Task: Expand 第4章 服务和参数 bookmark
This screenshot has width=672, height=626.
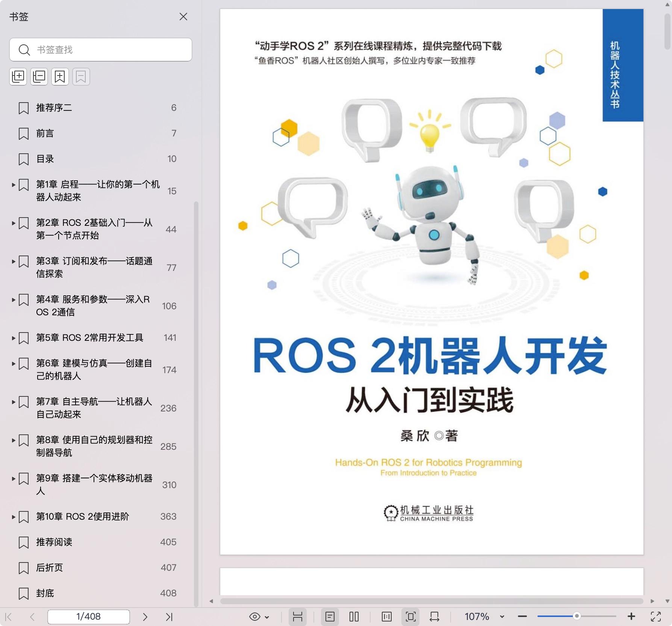Action: click(14, 300)
